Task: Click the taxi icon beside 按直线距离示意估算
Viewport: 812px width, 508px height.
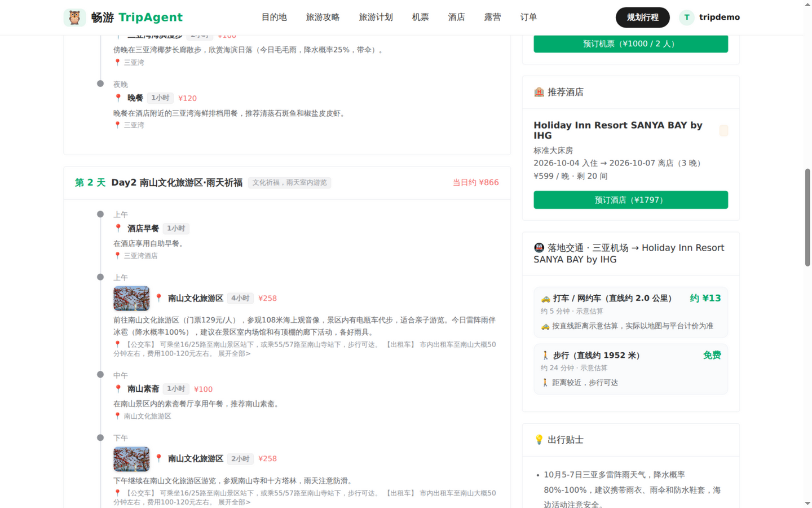Action: (545, 326)
